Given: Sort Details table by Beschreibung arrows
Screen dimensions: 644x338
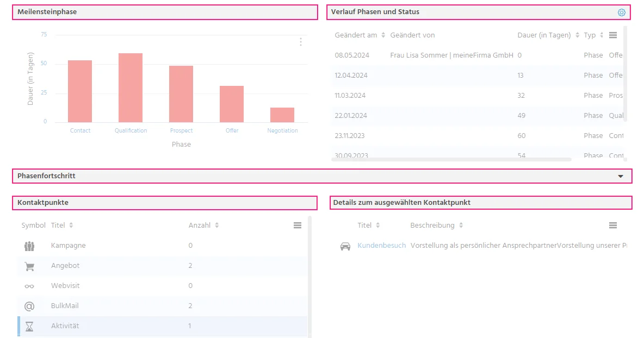Looking at the screenshot, I should point(461,225).
